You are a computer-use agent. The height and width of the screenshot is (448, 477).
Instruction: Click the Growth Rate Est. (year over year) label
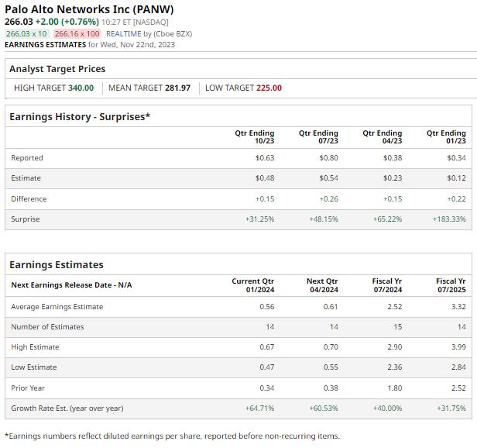(x=67, y=408)
